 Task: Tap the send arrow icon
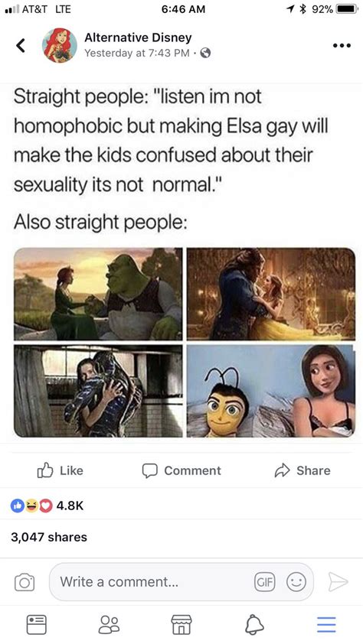[x=338, y=582]
